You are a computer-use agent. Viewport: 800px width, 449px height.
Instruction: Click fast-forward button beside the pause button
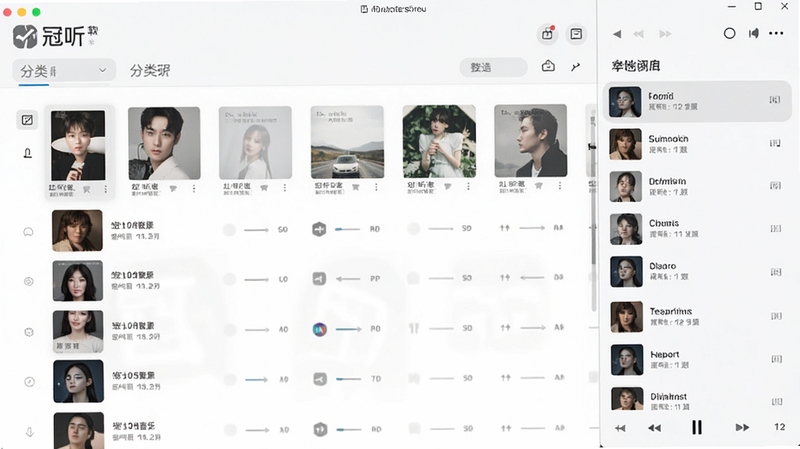[742, 428]
